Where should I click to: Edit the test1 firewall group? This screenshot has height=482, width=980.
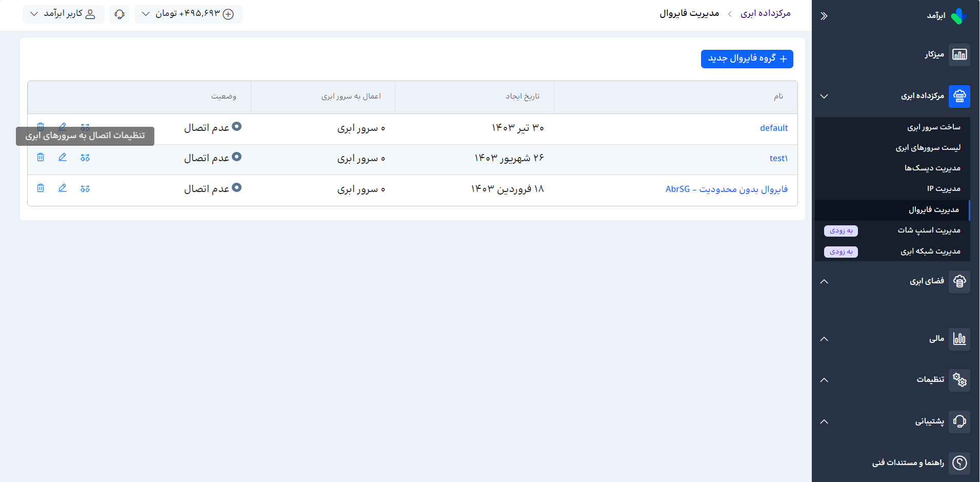click(x=63, y=157)
